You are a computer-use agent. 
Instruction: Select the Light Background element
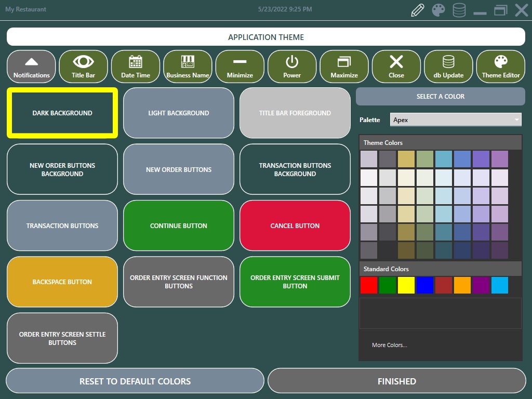(179, 113)
